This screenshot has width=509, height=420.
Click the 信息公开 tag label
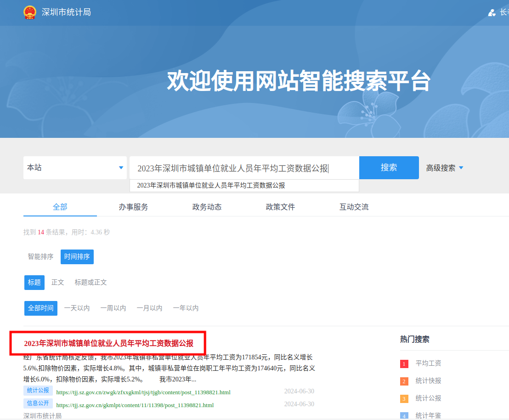pos(38,403)
